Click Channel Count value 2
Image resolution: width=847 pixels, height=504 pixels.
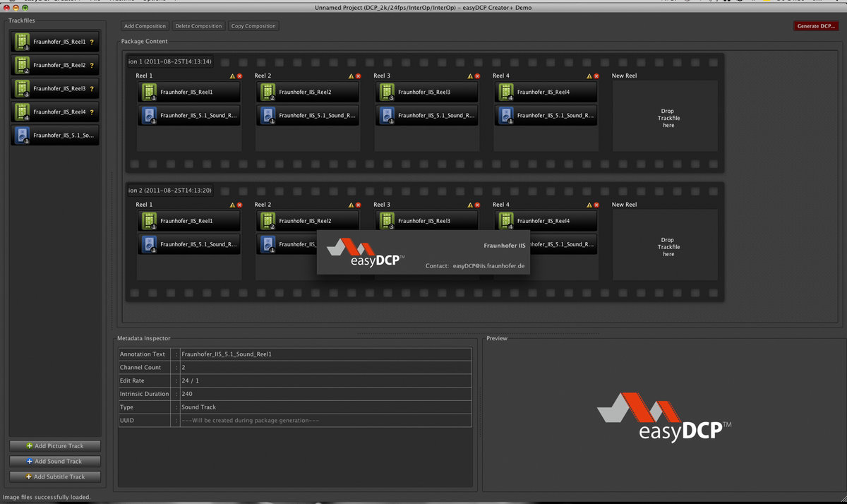point(184,368)
